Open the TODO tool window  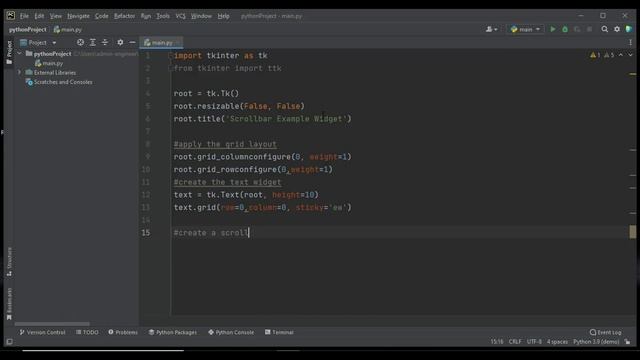[87, 332]
